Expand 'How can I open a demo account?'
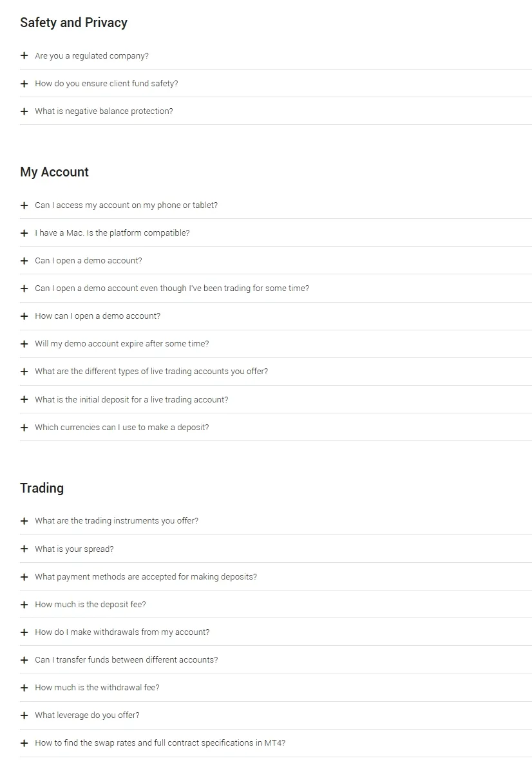 coord(276,316)
